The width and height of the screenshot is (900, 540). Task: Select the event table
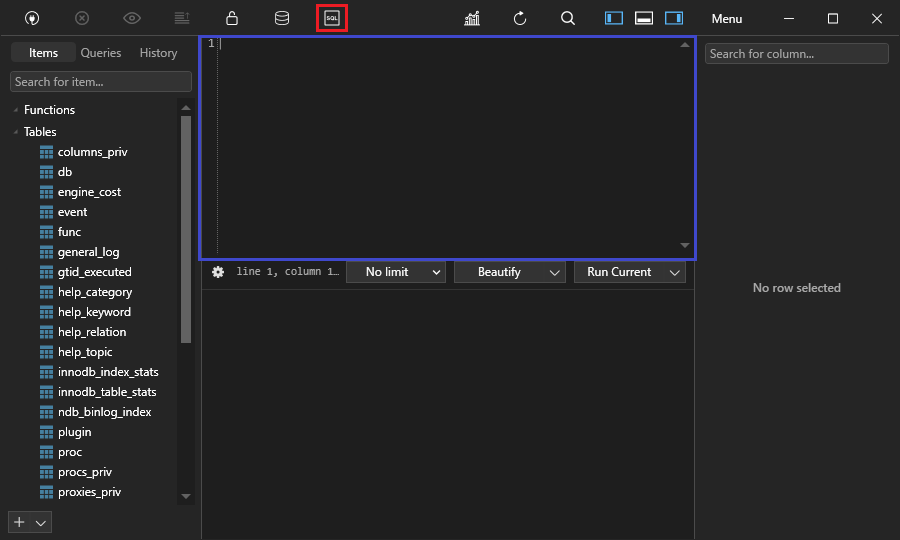click(x=72, y=212)
